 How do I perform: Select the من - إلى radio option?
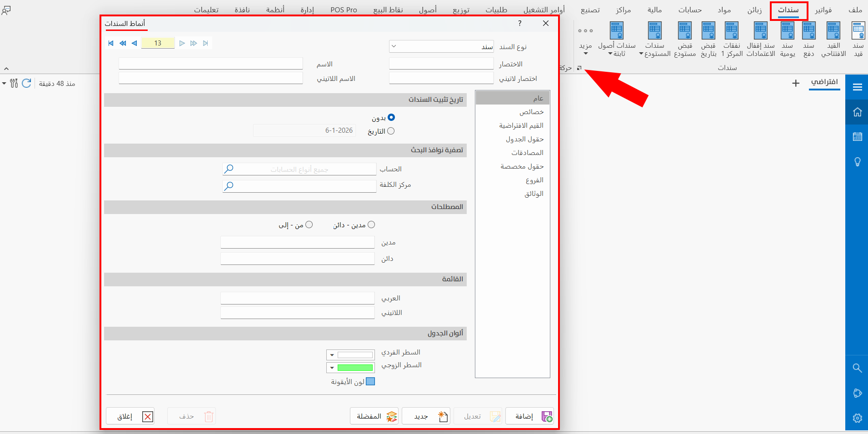click(309, 224)
